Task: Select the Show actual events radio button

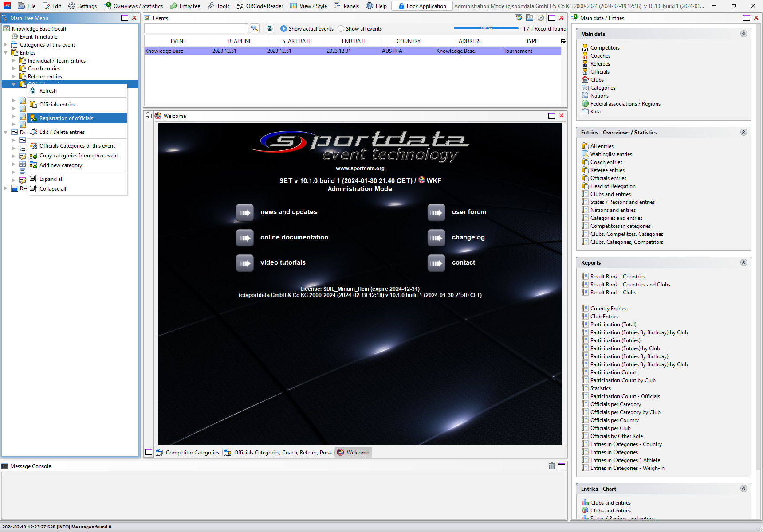Action: pyautogui.click(x=284, y=29)
